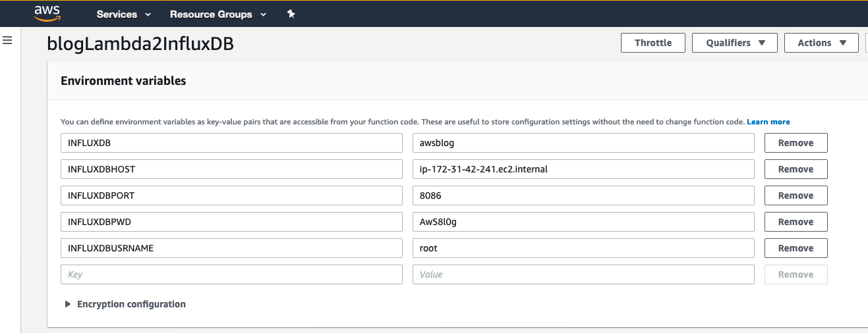
Task: Click the INFLUXDBHOST key field
Action: pos(231,169)
